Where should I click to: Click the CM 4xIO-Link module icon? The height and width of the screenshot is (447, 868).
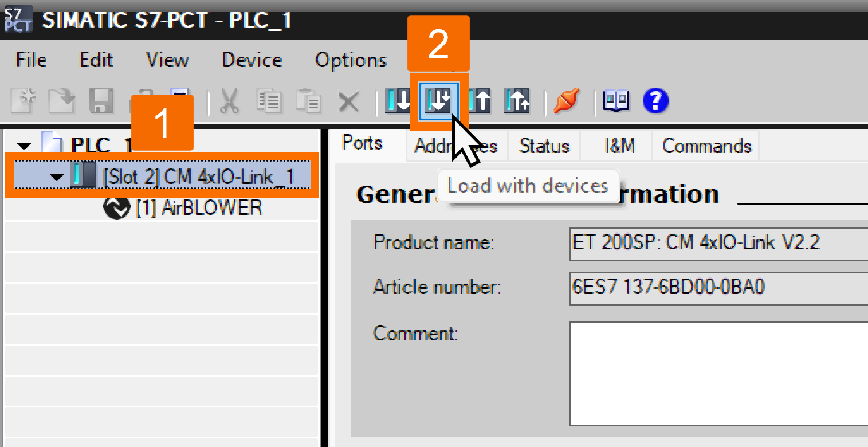(83, 175)
